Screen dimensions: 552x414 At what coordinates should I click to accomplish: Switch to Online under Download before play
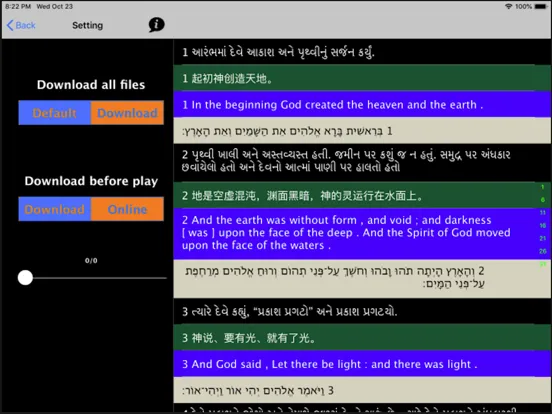tap(127, 209)
